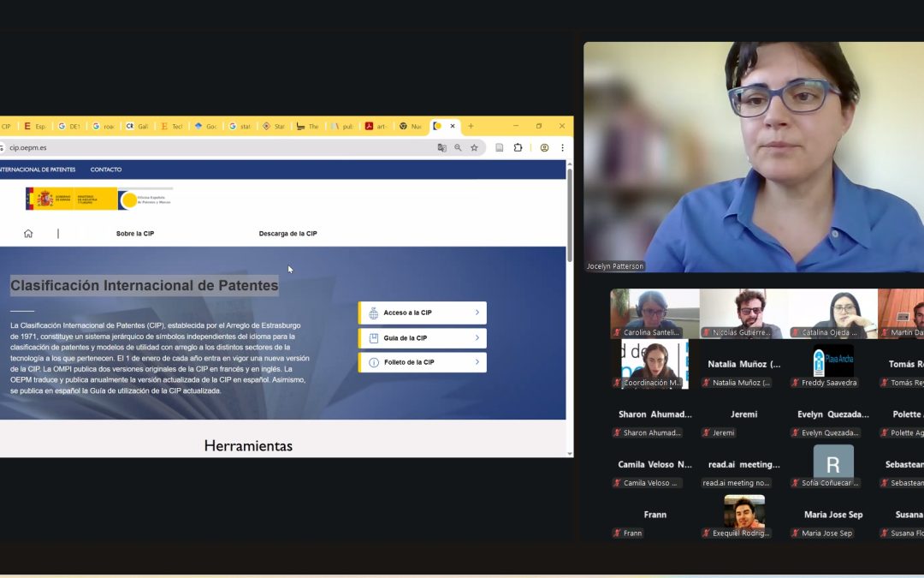Expand the chevron on Guía de la CIP
The image size is (924, 578).
pos(478,337)
